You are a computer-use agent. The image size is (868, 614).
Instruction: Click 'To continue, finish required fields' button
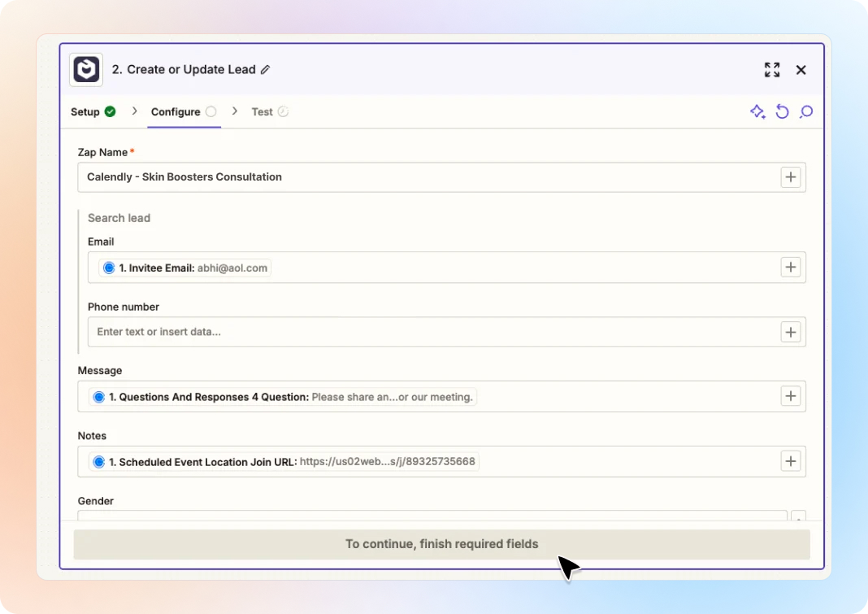(x=441, y=544)
